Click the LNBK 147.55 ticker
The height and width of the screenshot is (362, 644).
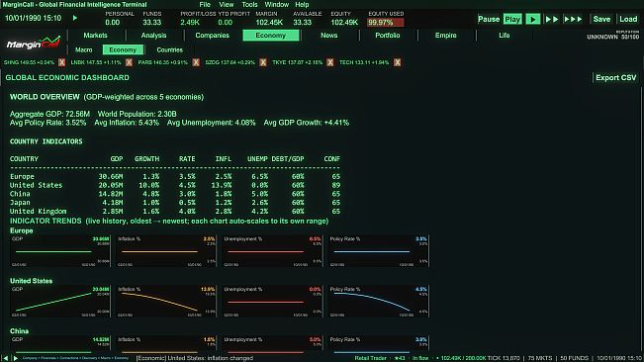pyautogui.click(x=96, y=62)
